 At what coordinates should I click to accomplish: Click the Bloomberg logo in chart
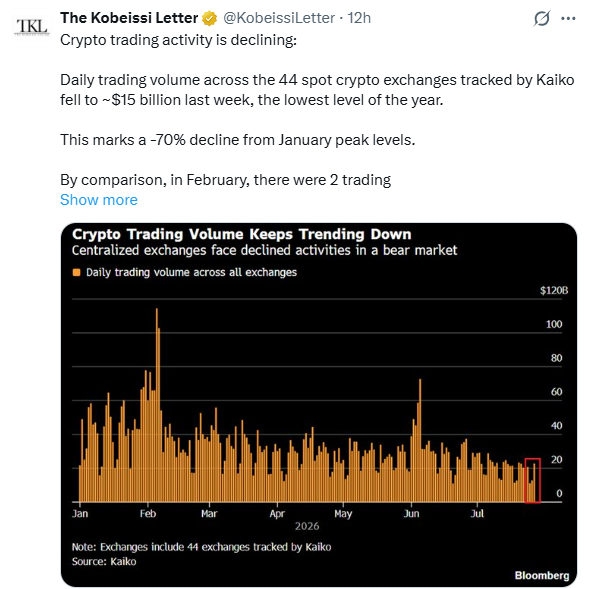tap(542, 575)
